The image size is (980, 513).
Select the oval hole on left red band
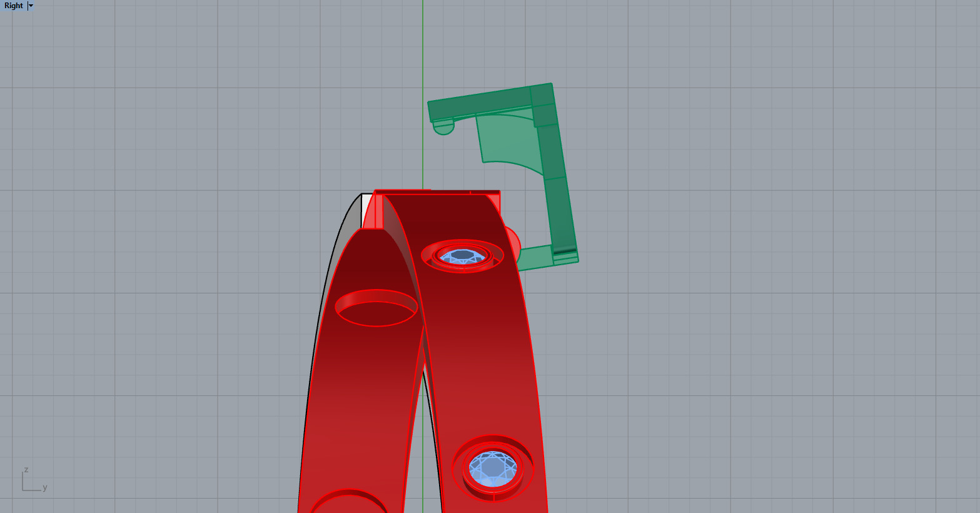pos(376,308)
